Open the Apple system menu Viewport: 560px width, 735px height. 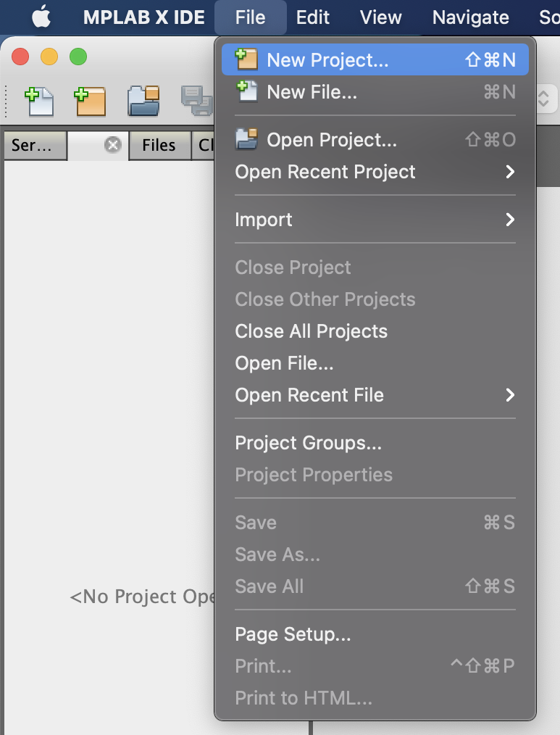[x=41, y=17]
